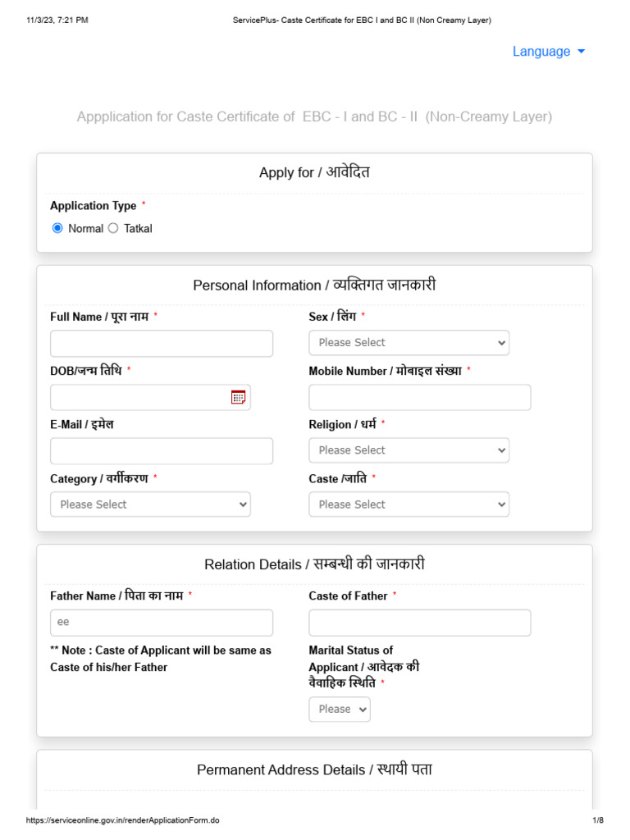The width and height of the screenshot is (630, 840).
Task: Click the DOB date input field
Action: [139, 397]
